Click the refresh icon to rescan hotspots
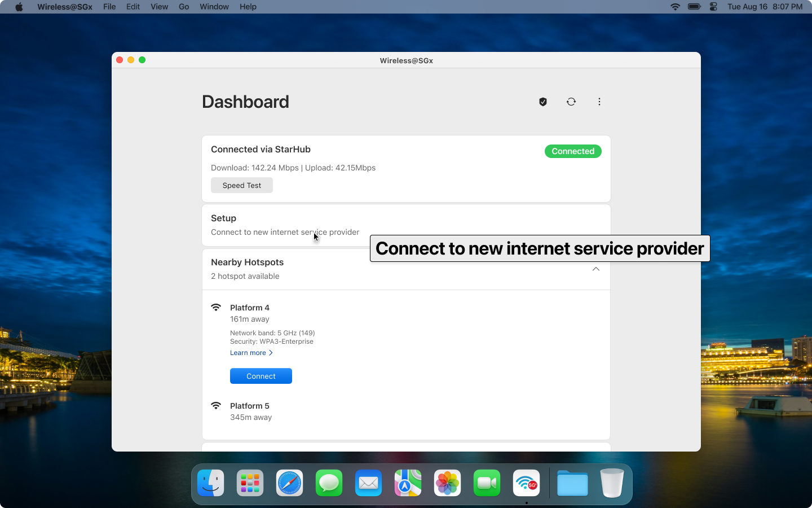 click(571, 102)
